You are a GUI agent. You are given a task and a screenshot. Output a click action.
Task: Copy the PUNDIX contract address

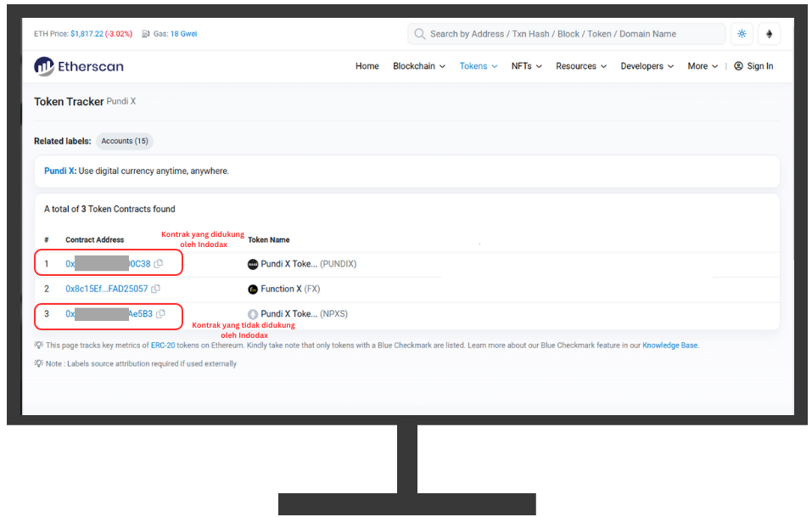(159, 264)
